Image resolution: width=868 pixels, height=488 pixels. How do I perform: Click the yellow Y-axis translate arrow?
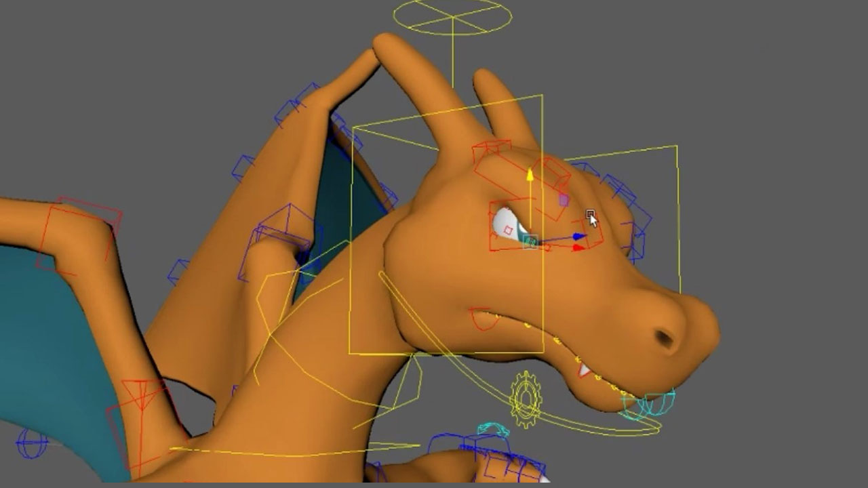pos(530,176)
